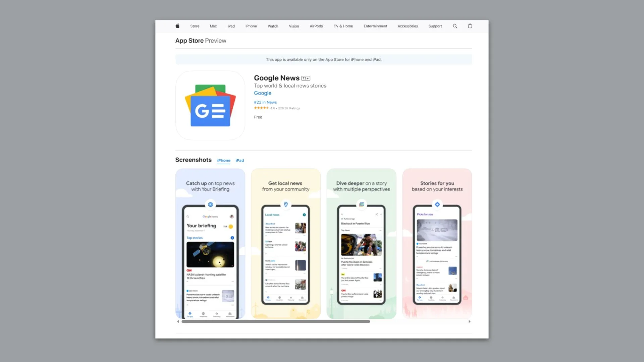Open the Dive deeper screenshot thumbnail
This screenshot has width=644, height=362.
pyautogui.click(x=361, y=244)
